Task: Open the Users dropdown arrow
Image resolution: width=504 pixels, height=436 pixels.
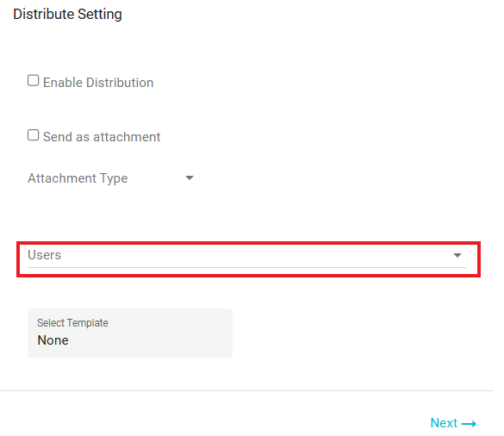Action: click(457, 255)
